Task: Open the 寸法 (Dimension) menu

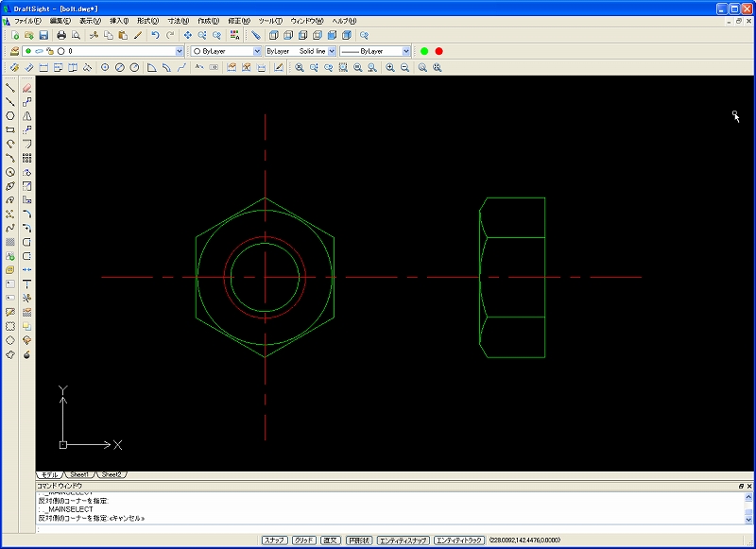Action: point(179,21)
